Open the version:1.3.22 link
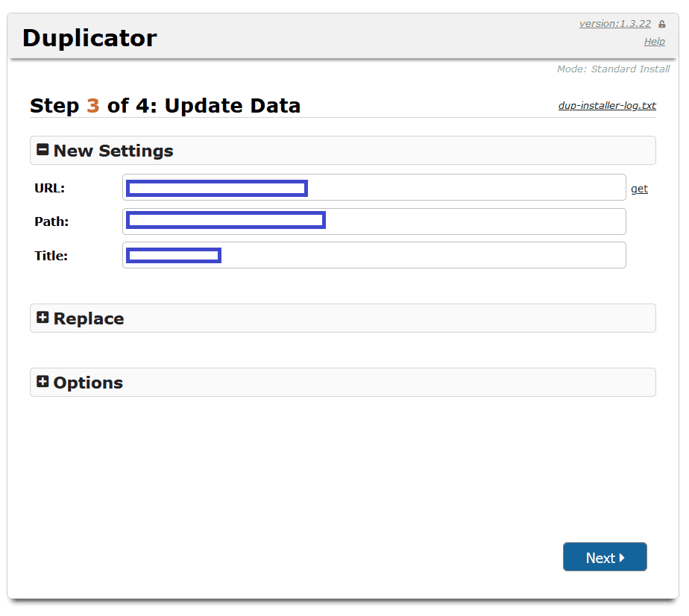 [x=614, y=24]
